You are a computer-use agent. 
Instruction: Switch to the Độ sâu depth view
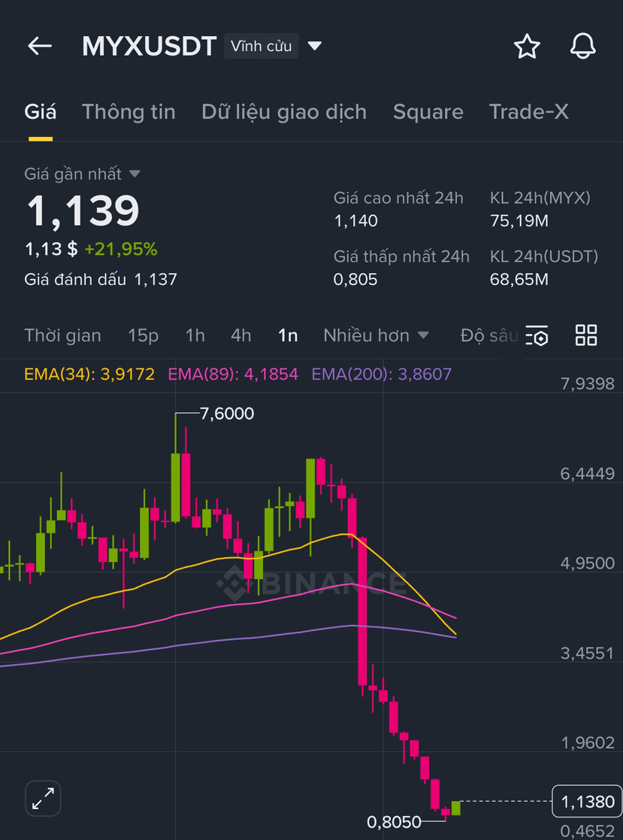click(x=489, y=336)
